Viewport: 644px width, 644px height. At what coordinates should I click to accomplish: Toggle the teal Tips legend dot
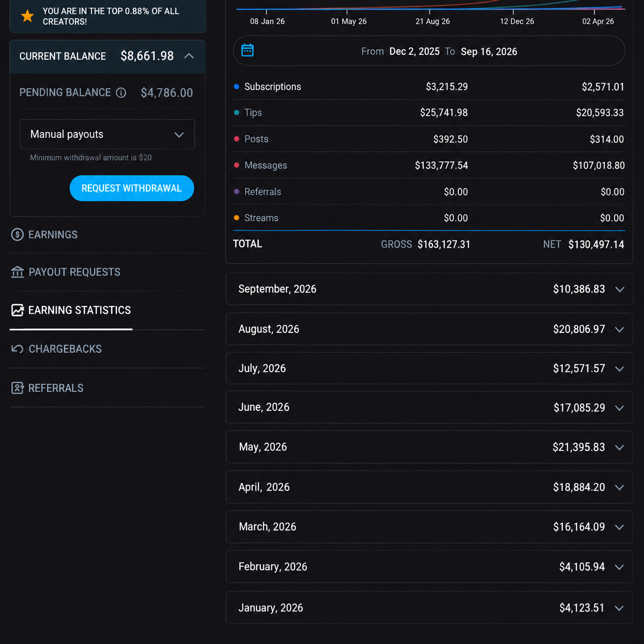(x=236, y=112)
